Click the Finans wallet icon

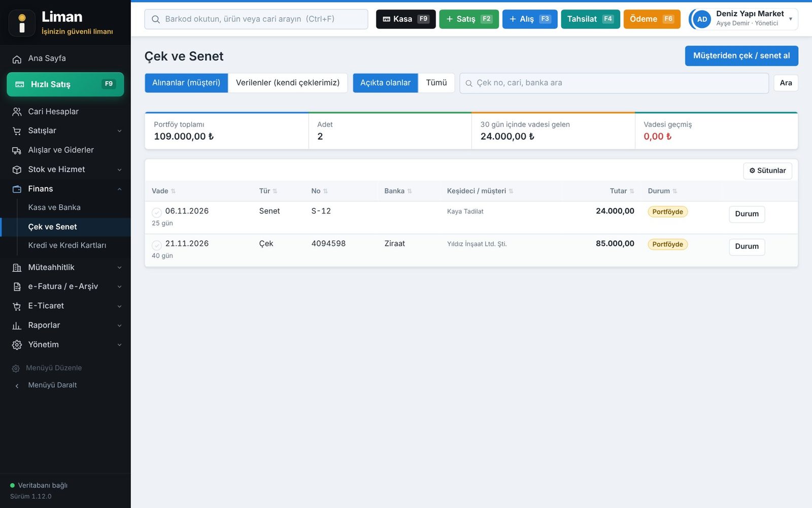coord(17,189)
